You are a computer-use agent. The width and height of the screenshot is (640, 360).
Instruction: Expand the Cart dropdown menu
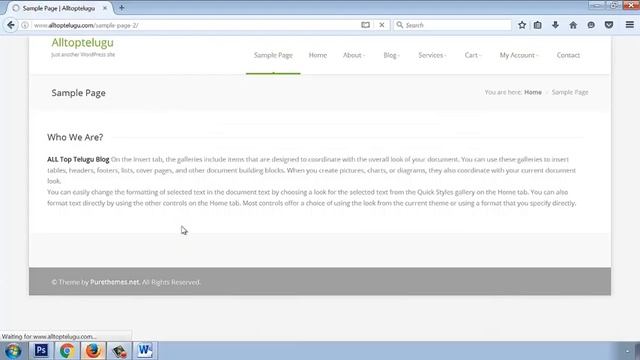[x=473, y=55]
